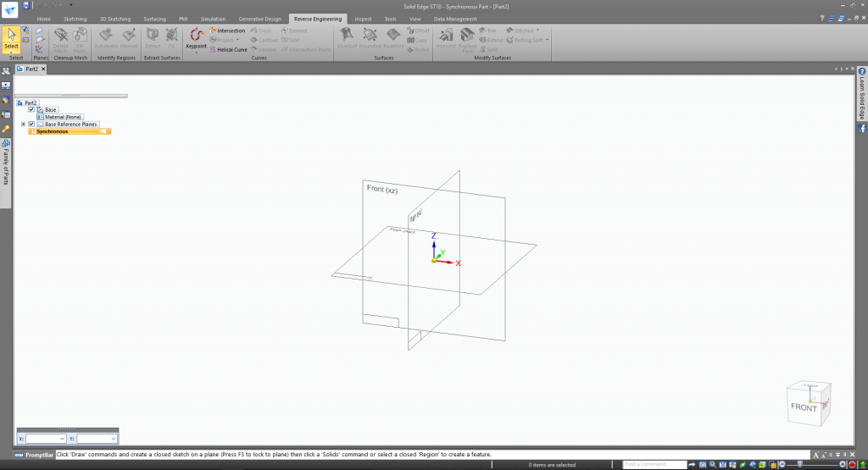The image size is (868, 470).
Task: Toggle the Base checkbox in tree
Action: click(x=31, y=109)
